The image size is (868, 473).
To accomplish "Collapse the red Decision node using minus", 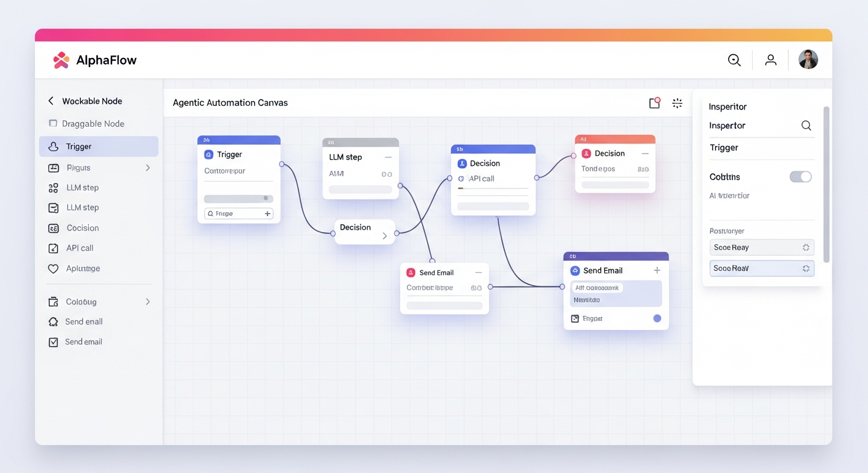I will point(645,153).
